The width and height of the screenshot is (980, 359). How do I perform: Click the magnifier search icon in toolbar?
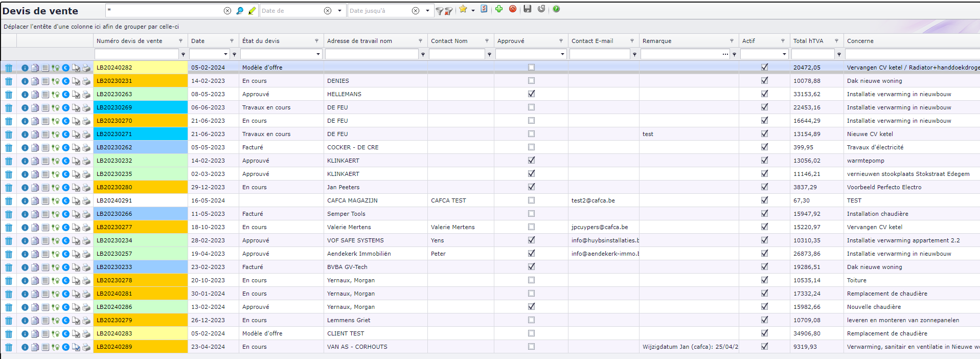point(240,10)
